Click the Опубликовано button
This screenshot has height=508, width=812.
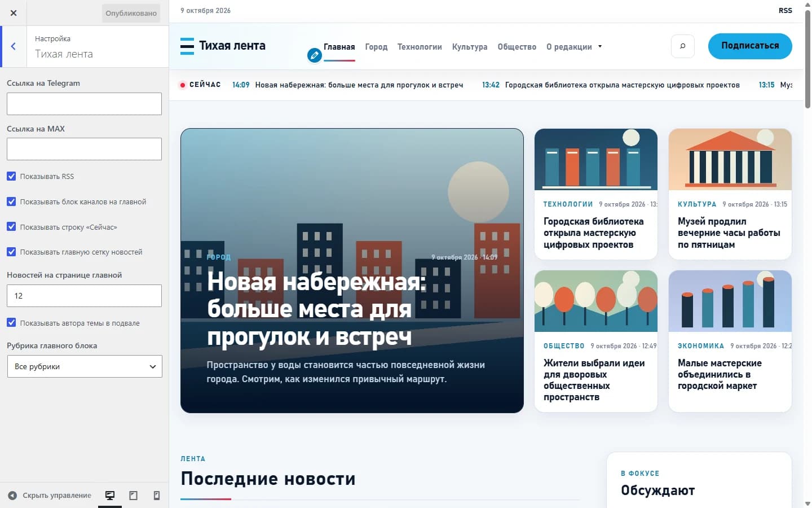click(131, 13)
